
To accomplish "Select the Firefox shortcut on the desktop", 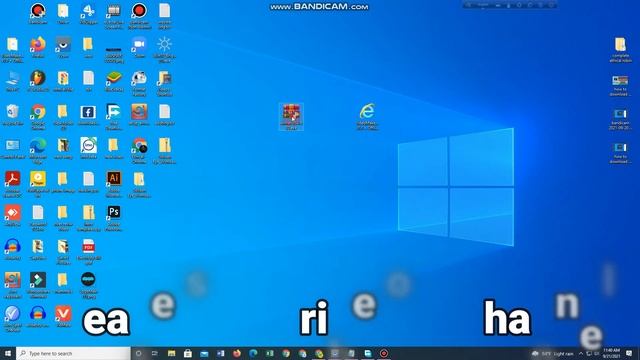I will click(x=38, y=48).
